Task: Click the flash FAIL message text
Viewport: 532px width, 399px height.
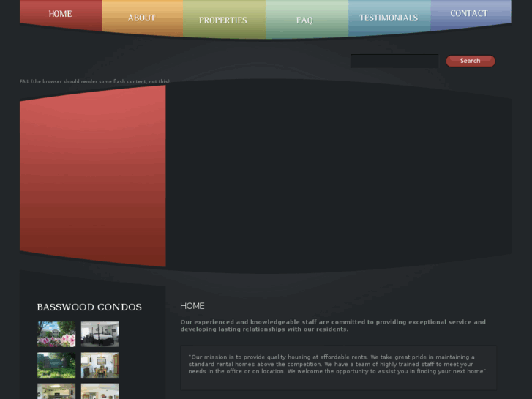Action: tap(95, 81)
